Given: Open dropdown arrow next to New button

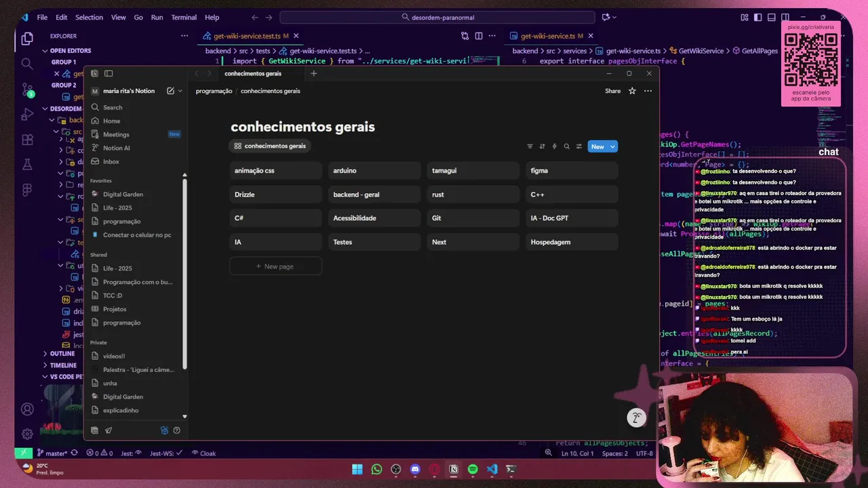Looking at the screenshot, I should [612, 146].
